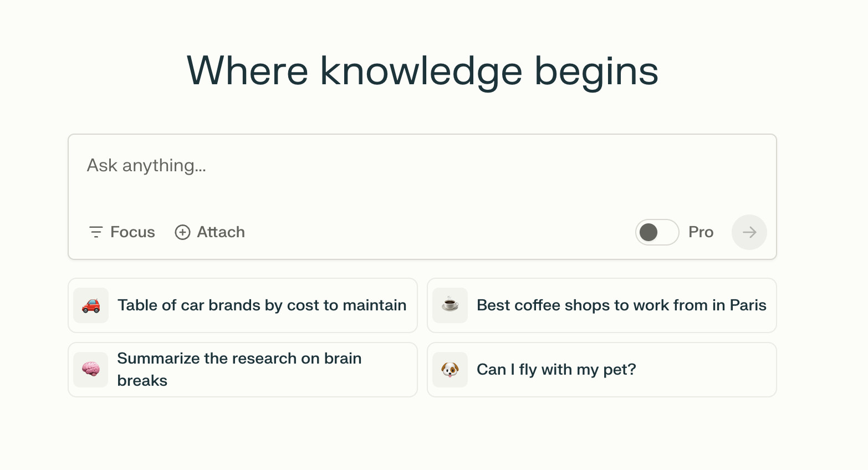Click the "Where knowledge begins" heading
This screenshot has width=868, height=470.
click(x=422, y=71)
